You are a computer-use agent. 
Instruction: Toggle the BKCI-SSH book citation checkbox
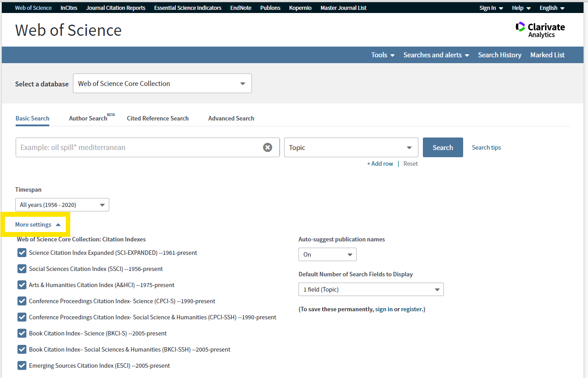point(22,349)
